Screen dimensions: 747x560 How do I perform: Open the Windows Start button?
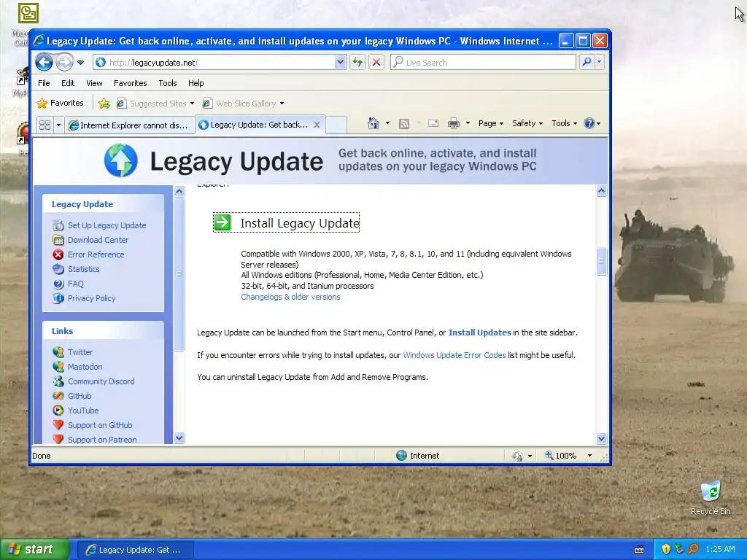click(34, 550)
